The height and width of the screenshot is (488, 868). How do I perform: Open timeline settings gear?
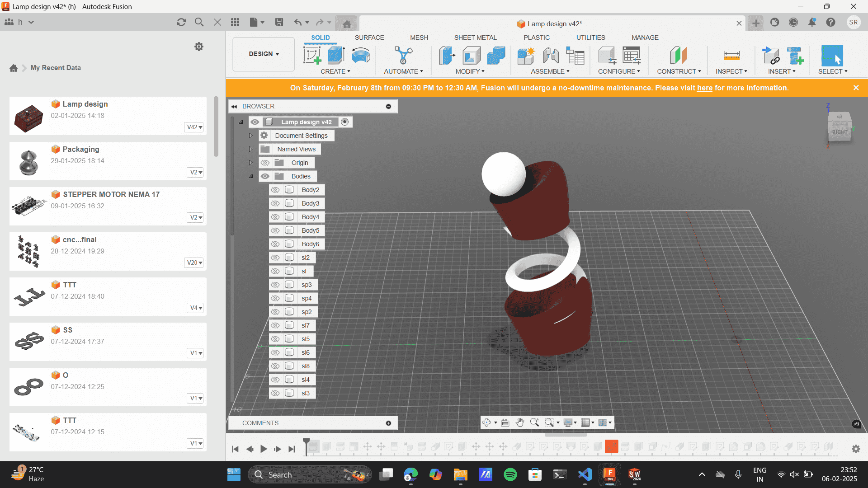click(856, 449)
